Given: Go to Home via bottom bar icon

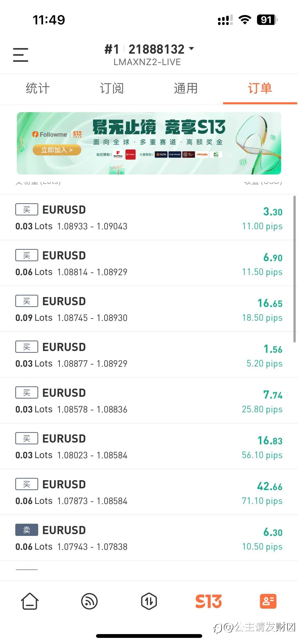Looking at the screenshot, I should (30, 601).
